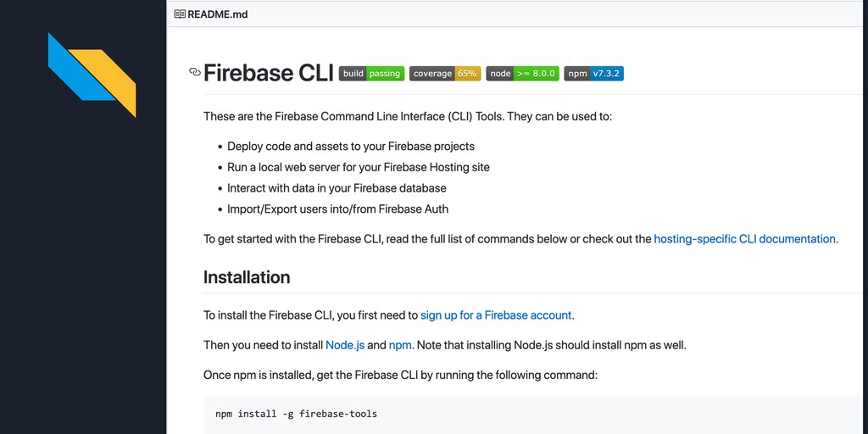Open hosting-specific CLI documentation link
The image size is (868, 434).
pyautogui.click(x=744, y=239)
